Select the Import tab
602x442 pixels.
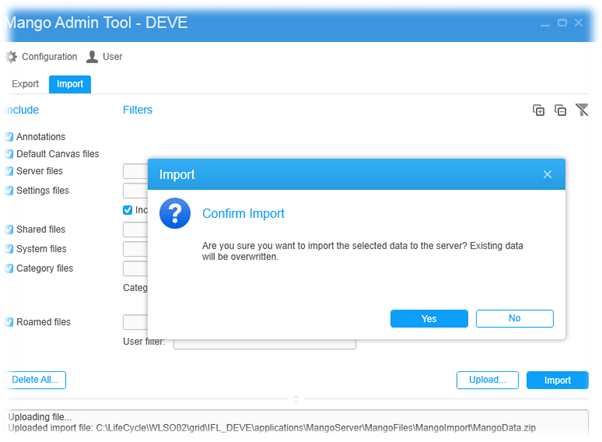[70, 84]
